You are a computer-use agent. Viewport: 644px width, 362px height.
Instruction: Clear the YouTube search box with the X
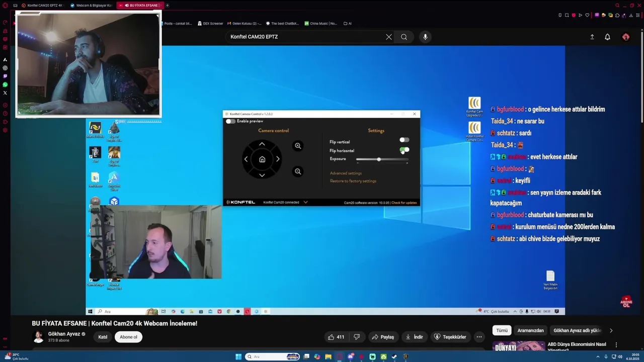389,37
